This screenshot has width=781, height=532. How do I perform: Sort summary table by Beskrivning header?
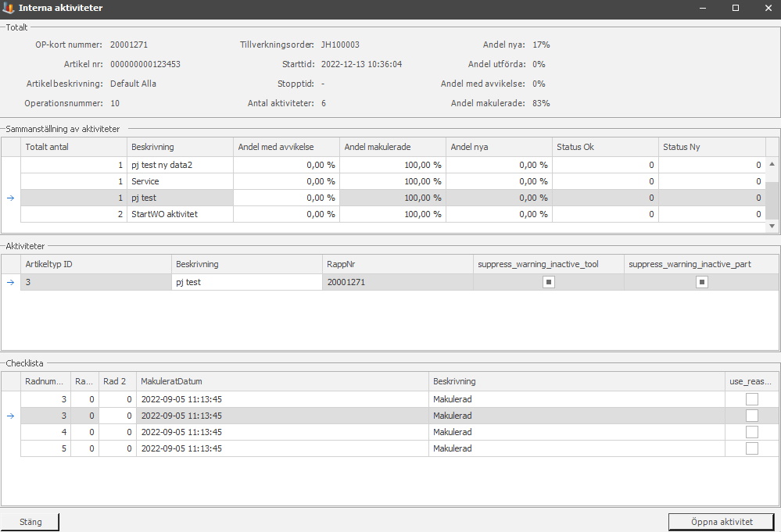[x=180, y=147]
